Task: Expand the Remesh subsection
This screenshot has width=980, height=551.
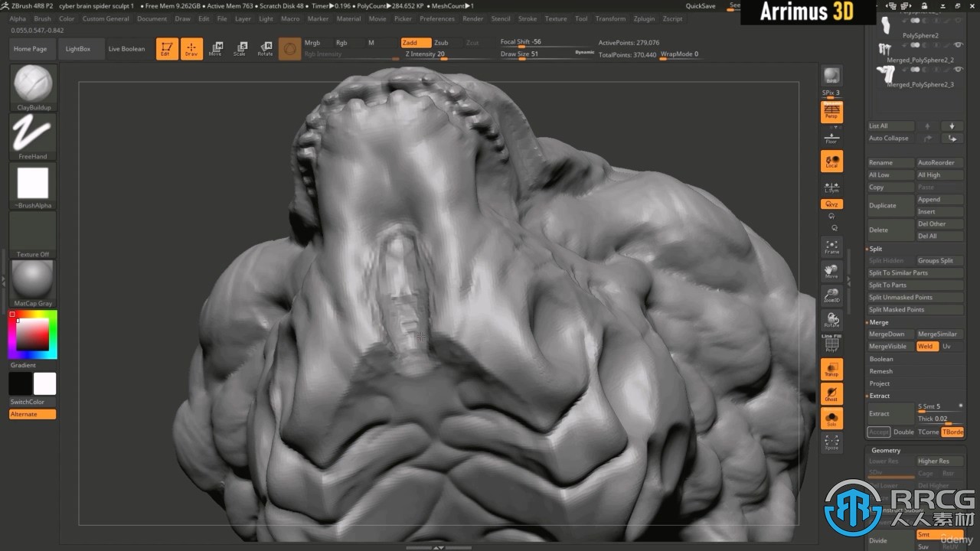Action: [881, 371]
